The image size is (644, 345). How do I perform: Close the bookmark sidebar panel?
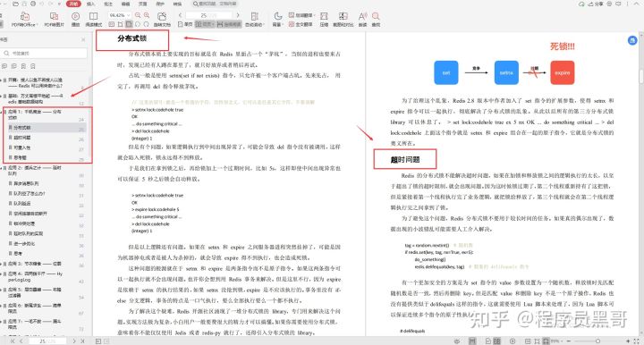click(x=83, y=40)
